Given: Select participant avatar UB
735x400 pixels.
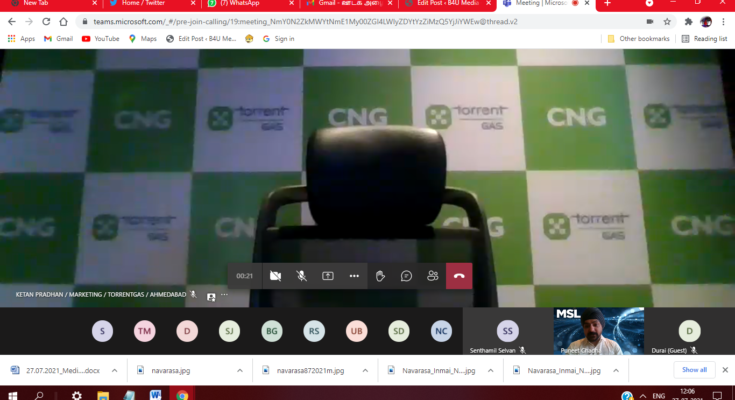Looking at the screenshot, I should 356,331.
